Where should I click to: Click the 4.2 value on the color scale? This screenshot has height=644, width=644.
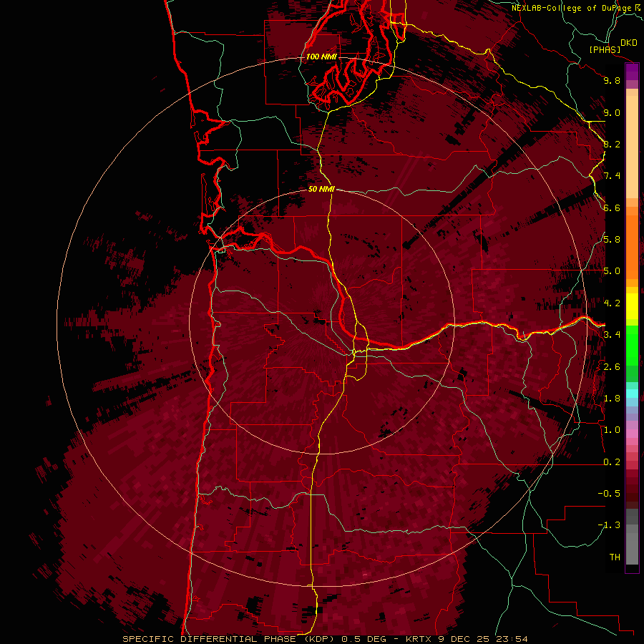612,303
